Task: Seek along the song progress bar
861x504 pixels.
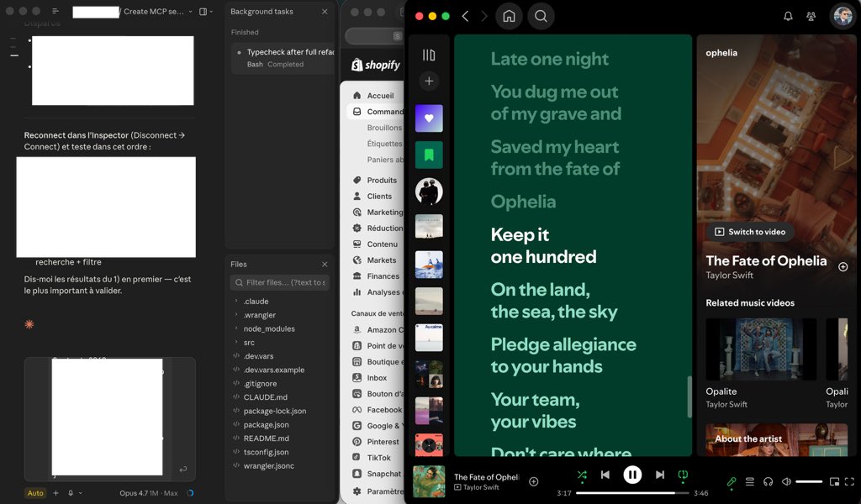Action: (x=632, y=493)
